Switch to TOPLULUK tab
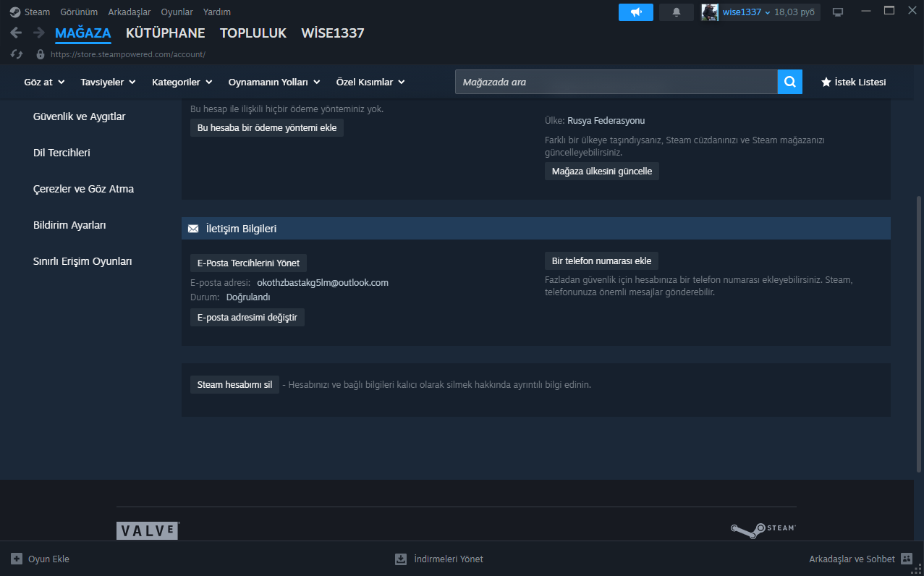 [x=253, y=33]
